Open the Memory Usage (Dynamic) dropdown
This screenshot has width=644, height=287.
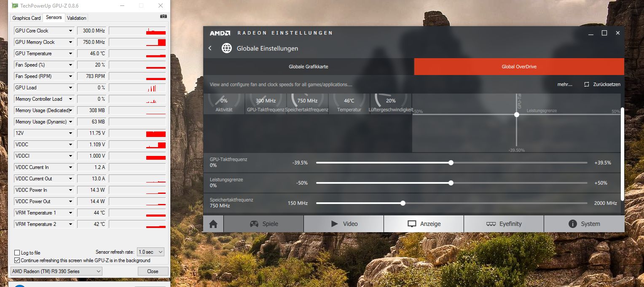pos(71,122)
